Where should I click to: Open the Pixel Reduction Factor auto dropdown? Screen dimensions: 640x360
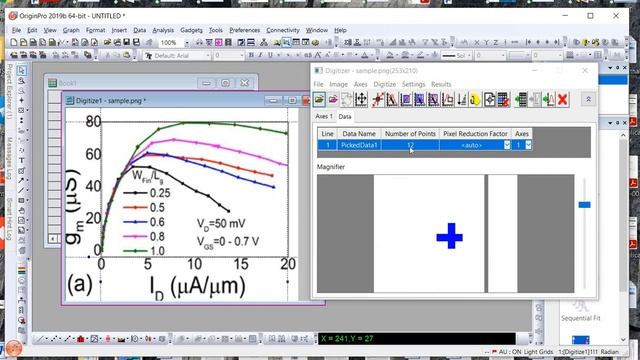pyautogui.click(x=507, y=145)
